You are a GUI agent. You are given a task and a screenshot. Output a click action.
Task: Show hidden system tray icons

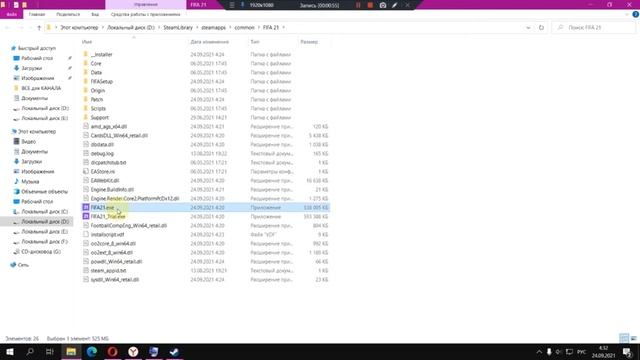click(539, 351)
